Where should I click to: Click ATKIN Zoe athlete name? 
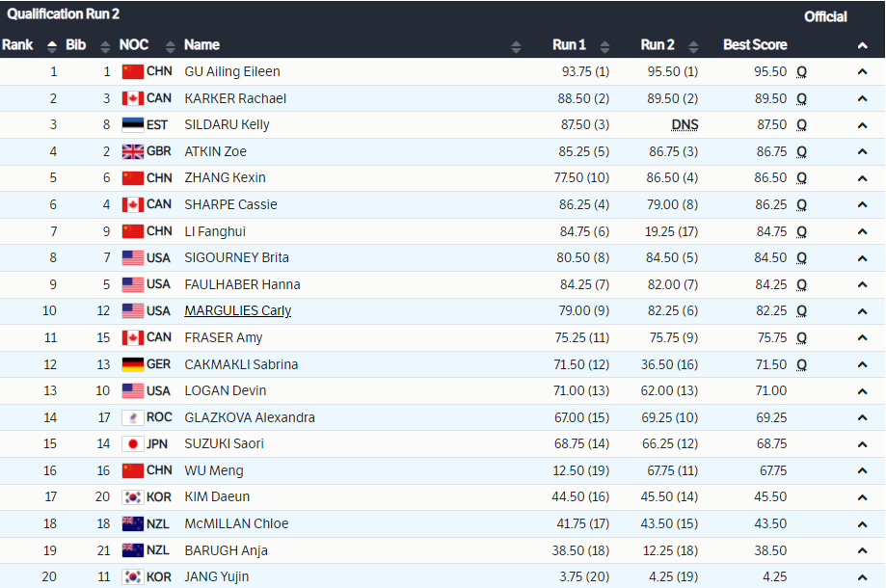[215, 151]
